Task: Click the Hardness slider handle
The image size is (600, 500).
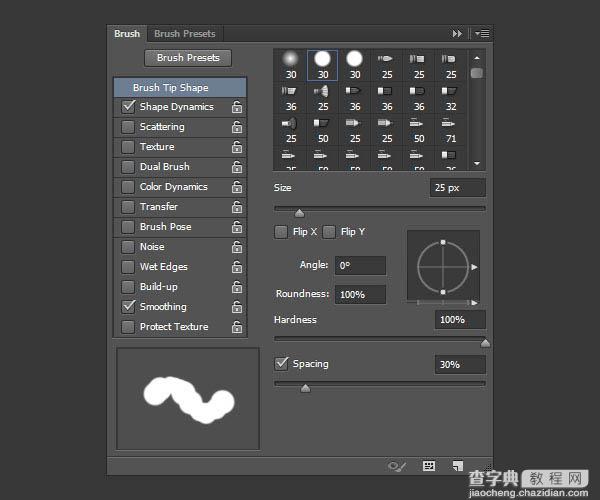Action: pos(485,343)
